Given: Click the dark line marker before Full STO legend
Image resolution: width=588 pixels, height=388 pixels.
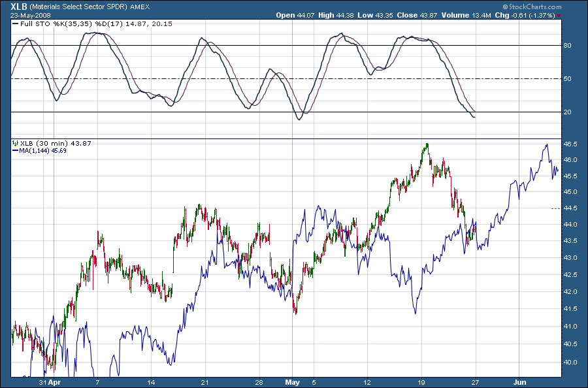Looking at the screenshot, I should 15,24.
